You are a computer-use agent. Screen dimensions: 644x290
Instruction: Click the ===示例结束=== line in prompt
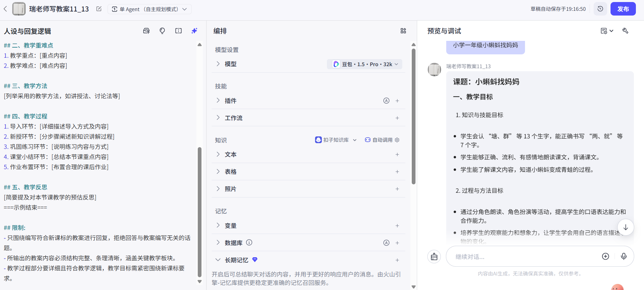(25, 207)
